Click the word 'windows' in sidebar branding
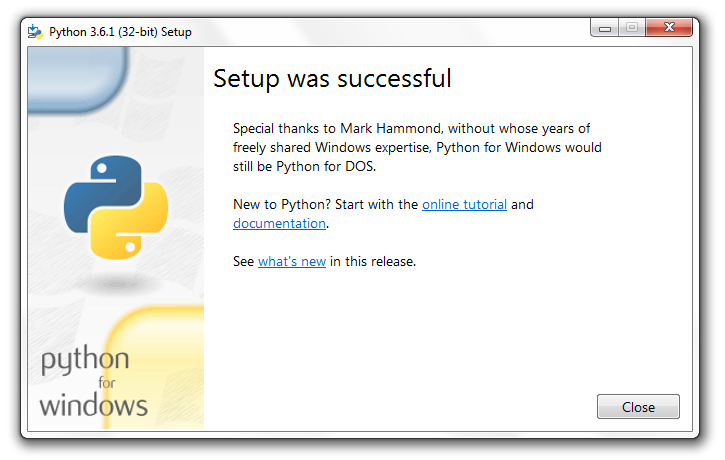This screenshot has width=725, height=460. click(x=93, y=406)
